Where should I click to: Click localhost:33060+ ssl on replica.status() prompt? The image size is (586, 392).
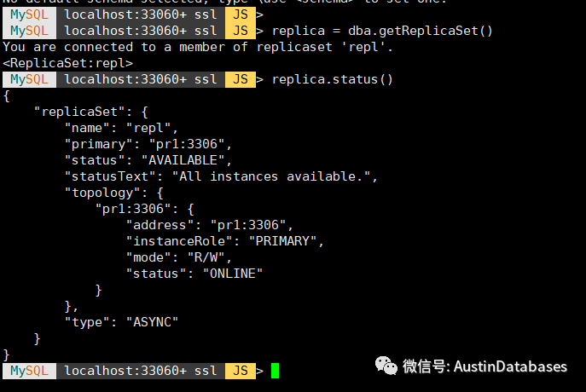pos(141,79)
